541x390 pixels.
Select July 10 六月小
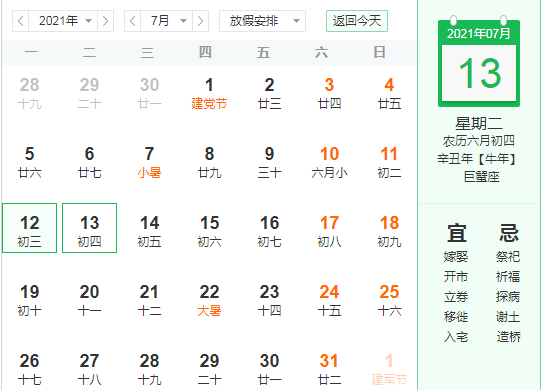click(x=329, y=162)
